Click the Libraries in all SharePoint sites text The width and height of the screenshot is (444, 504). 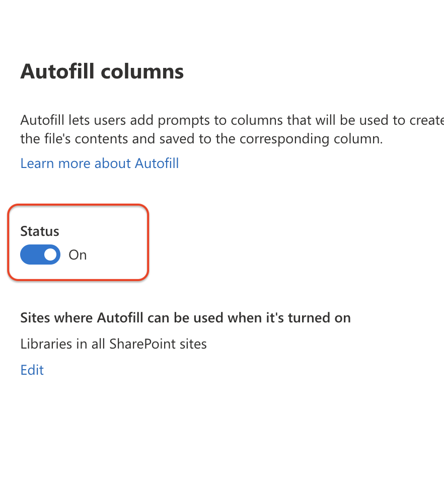(114, 344)
